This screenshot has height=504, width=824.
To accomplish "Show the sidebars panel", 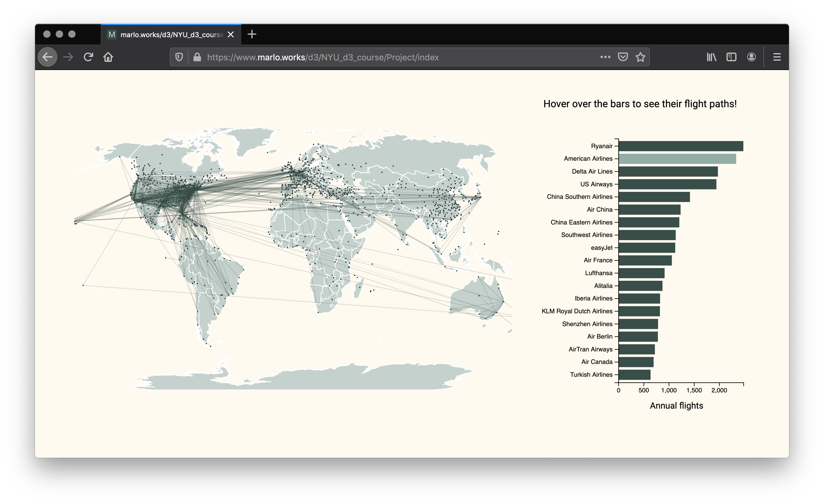I will [731, 57].
